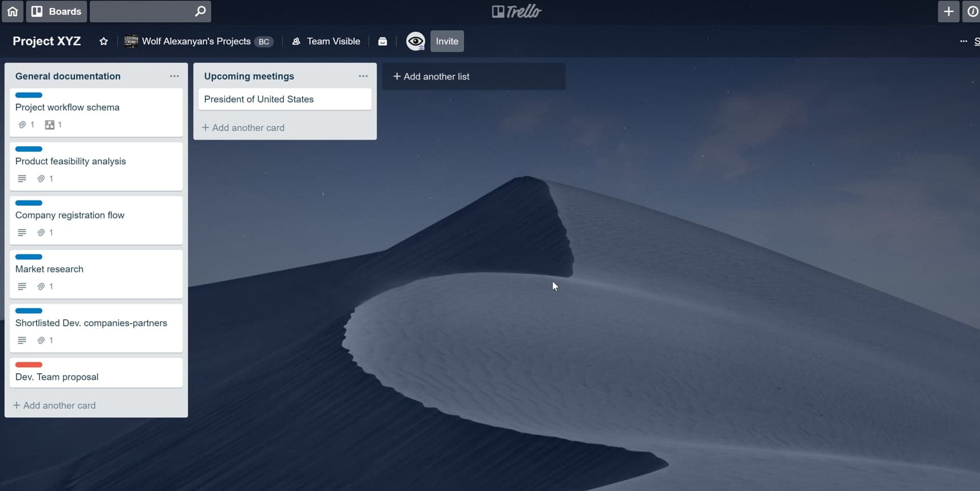Open Upcoming meetings list actions menu
The image size is (980, 491).
coord(363,76)
